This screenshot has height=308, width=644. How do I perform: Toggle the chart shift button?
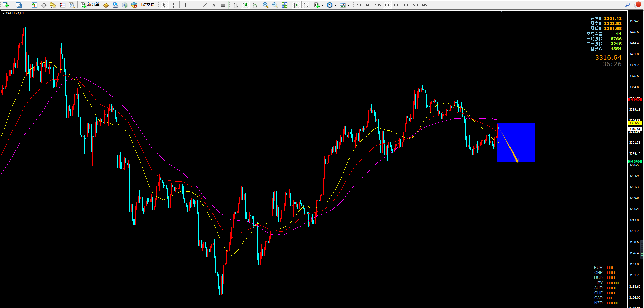305,5
